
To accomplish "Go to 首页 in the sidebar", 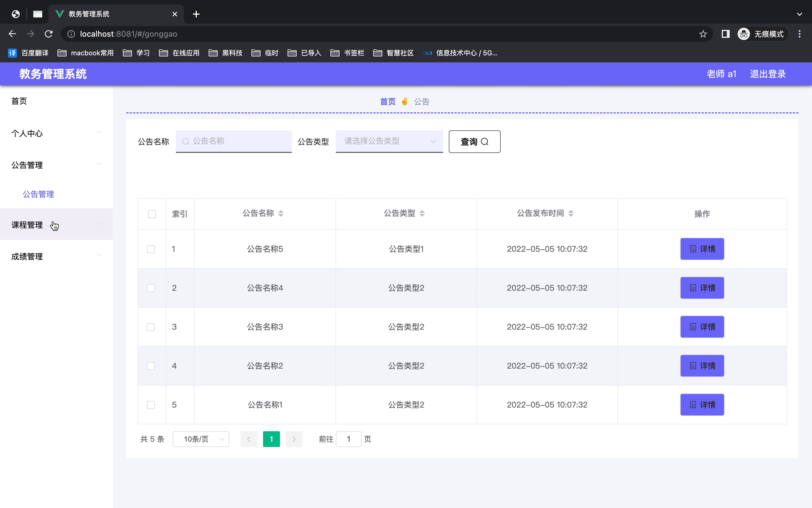I will (x=19, y=101).
